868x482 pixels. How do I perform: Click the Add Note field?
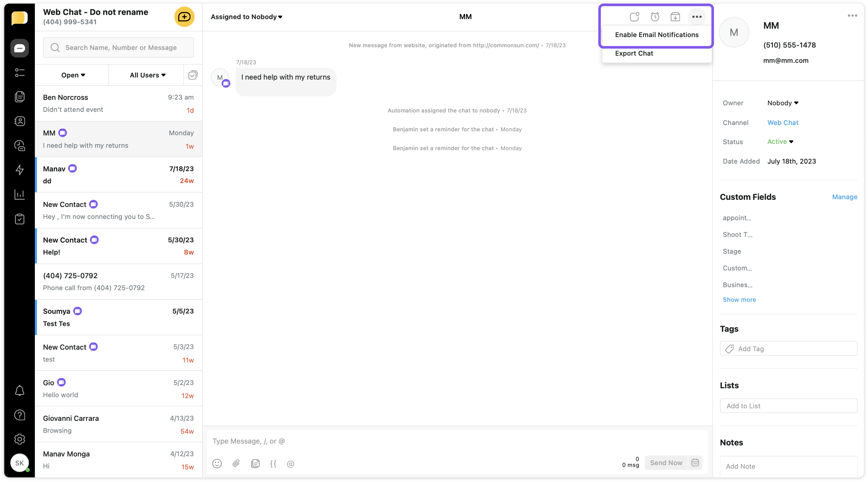(788, 466)
